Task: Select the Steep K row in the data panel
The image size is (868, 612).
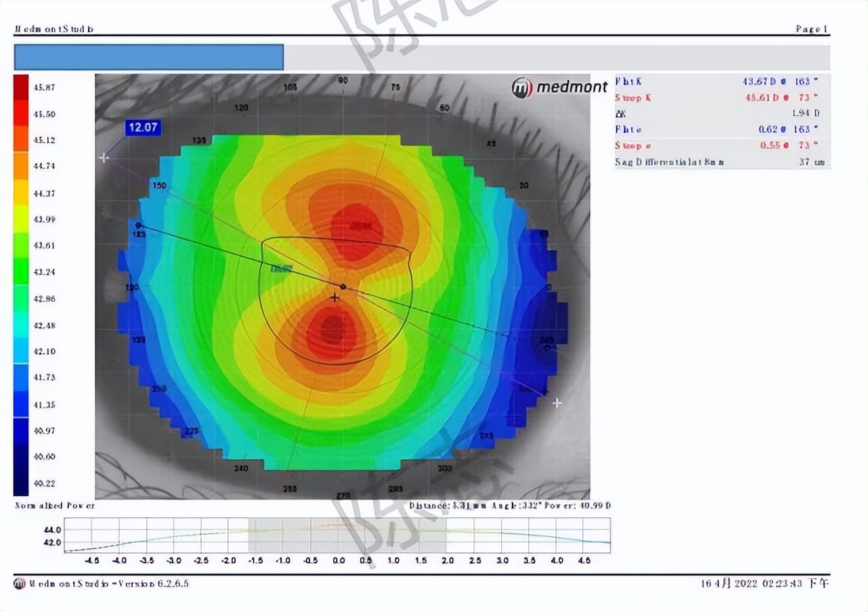Action: (x=722, y=97)
